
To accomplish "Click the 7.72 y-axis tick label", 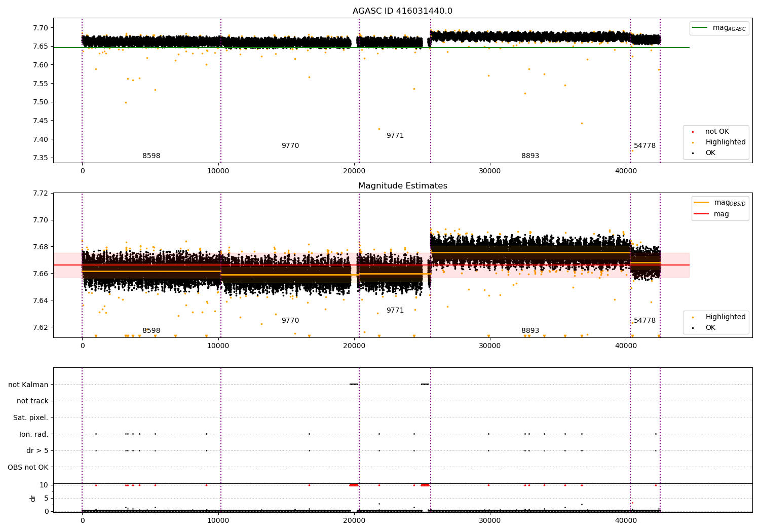I will click(41, 193).
